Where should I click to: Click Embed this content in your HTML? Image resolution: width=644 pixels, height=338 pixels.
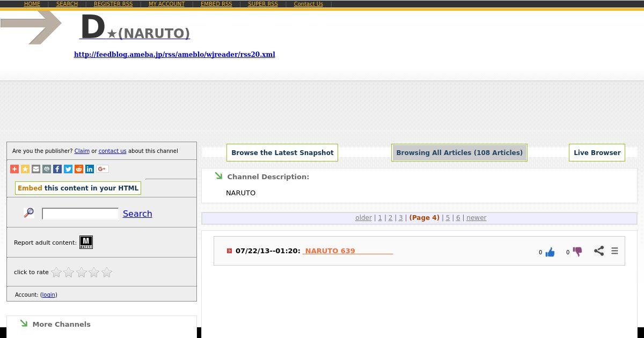[x=78, y=188]
